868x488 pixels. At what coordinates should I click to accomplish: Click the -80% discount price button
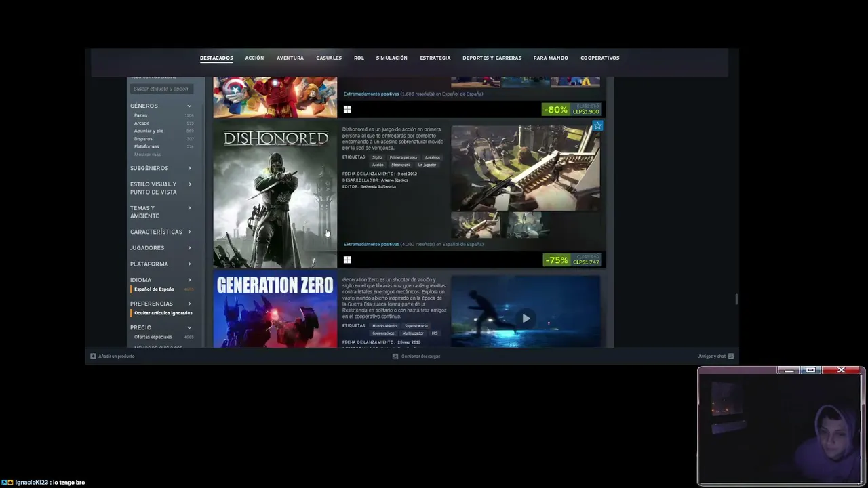click(572, 109)
